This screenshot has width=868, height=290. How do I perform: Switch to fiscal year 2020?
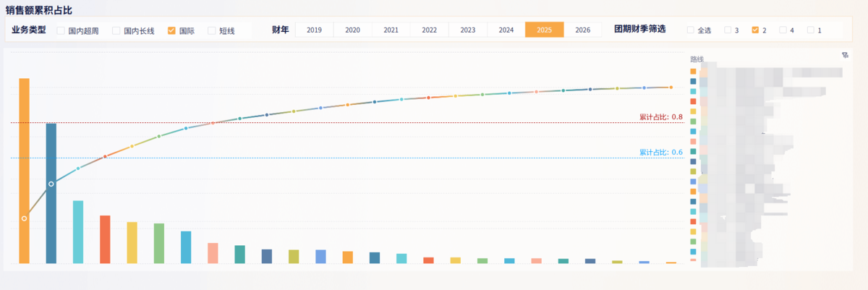tap(352, 30)
